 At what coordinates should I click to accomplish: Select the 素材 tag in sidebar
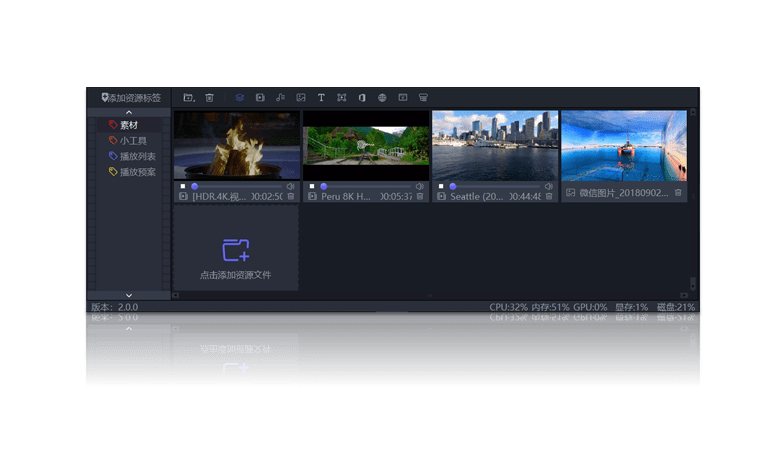128,125
